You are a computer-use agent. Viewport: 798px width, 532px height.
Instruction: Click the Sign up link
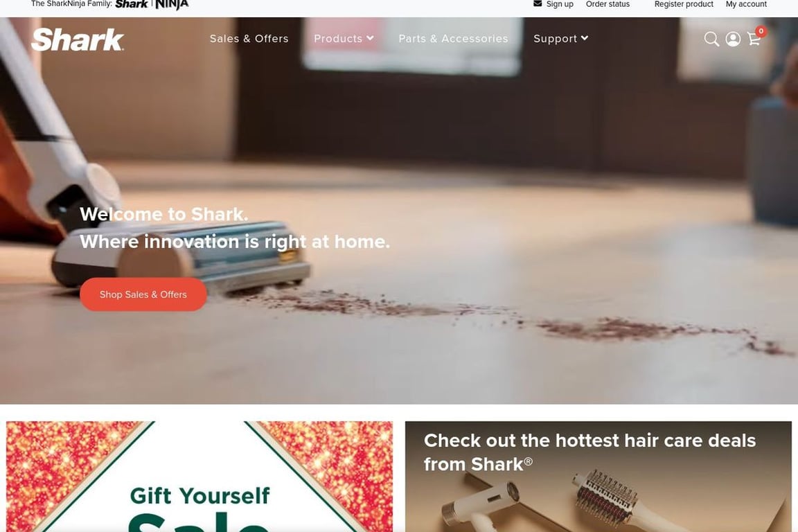(560, 4)
